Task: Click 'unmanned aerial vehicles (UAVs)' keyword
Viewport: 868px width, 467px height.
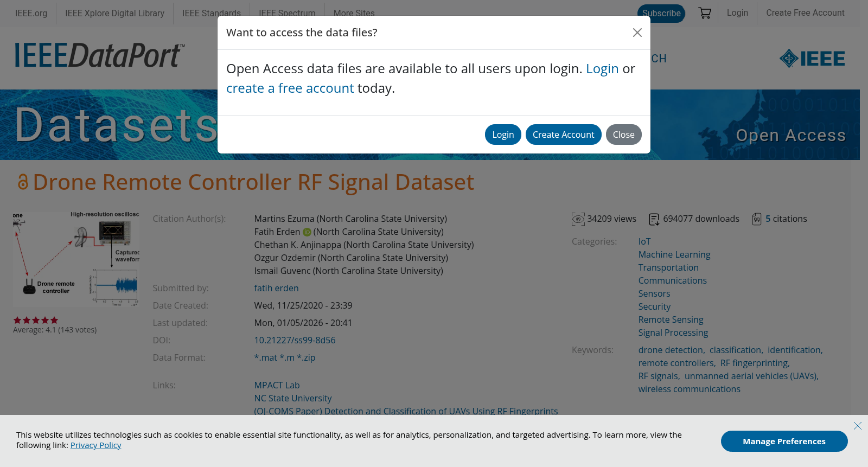Action: (750, 376)
